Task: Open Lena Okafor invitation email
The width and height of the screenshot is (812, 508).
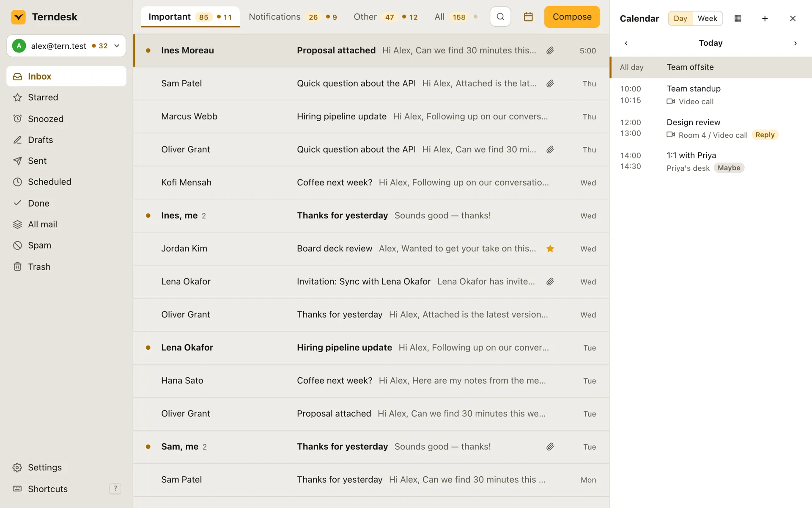Action: (x=371, y=282)
